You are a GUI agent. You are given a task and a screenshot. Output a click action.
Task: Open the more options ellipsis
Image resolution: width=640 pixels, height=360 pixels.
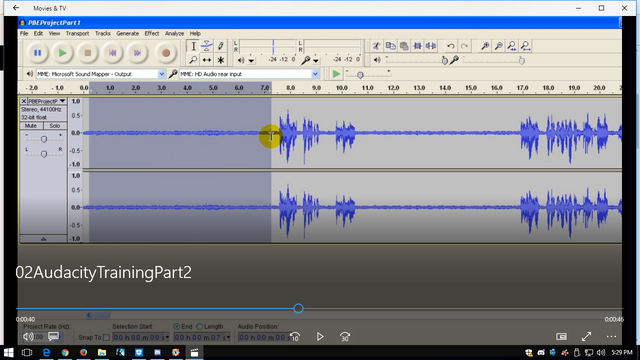tap(611, 336)
